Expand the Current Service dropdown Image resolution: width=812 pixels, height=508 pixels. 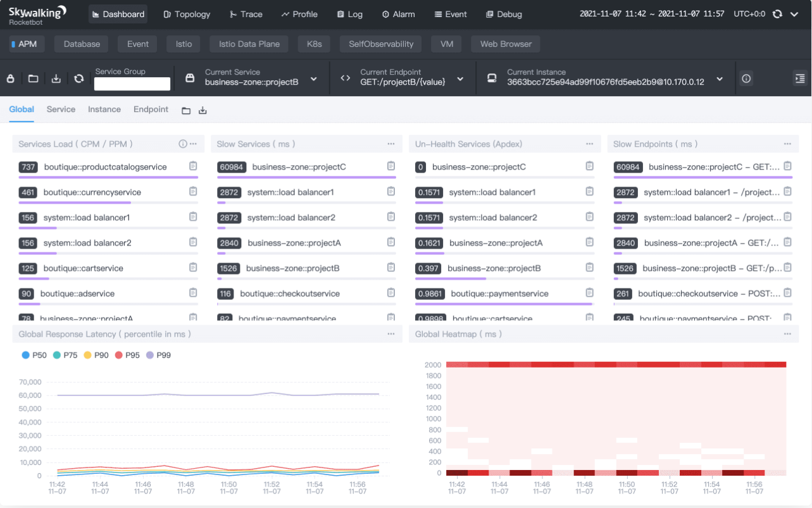click(313, 79)
